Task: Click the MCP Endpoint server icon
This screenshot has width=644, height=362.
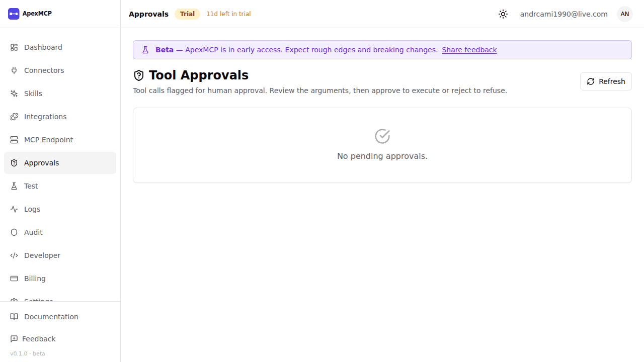Action: point(14,140)
